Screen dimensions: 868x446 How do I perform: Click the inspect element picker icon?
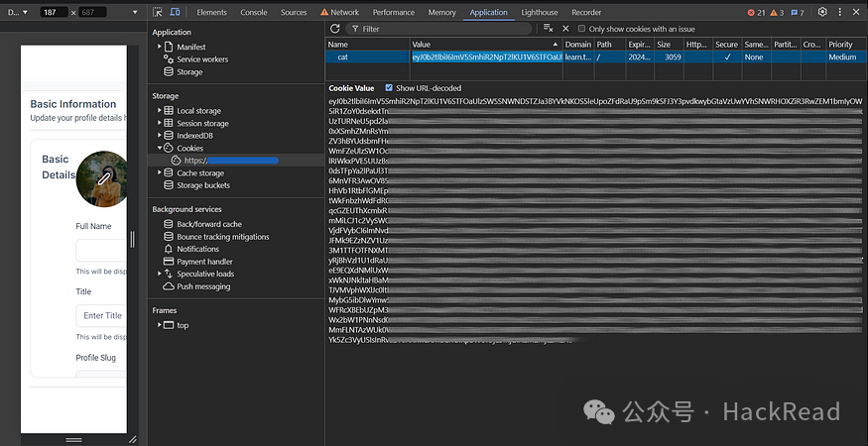(x=158, y=12)
